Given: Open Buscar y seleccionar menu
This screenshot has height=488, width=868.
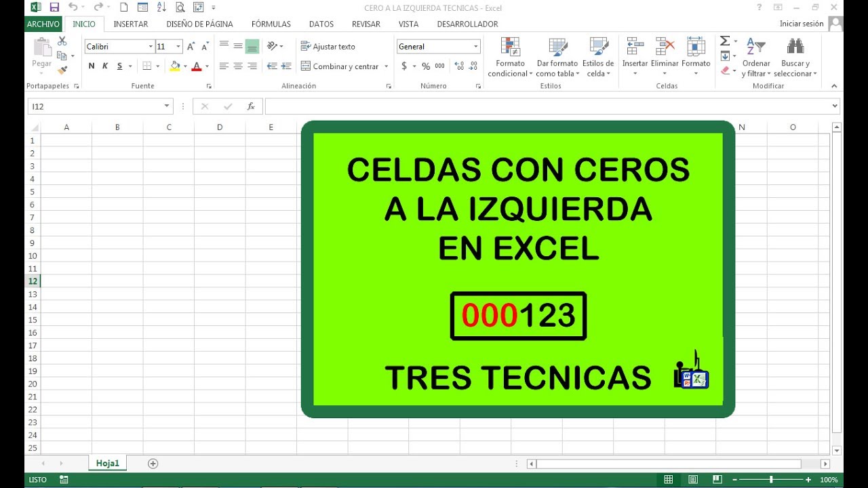Looking at the screenshot, I should click(x=795, y=58).
